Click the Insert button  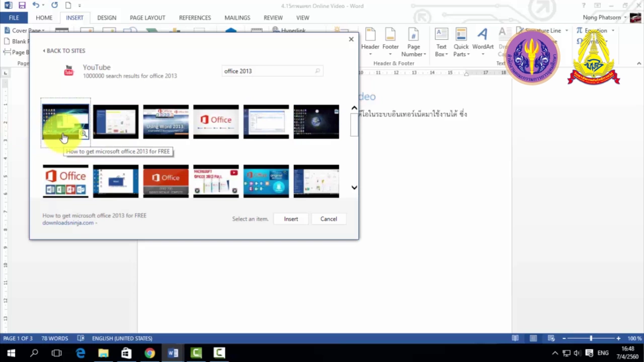[x=291, y=219]
